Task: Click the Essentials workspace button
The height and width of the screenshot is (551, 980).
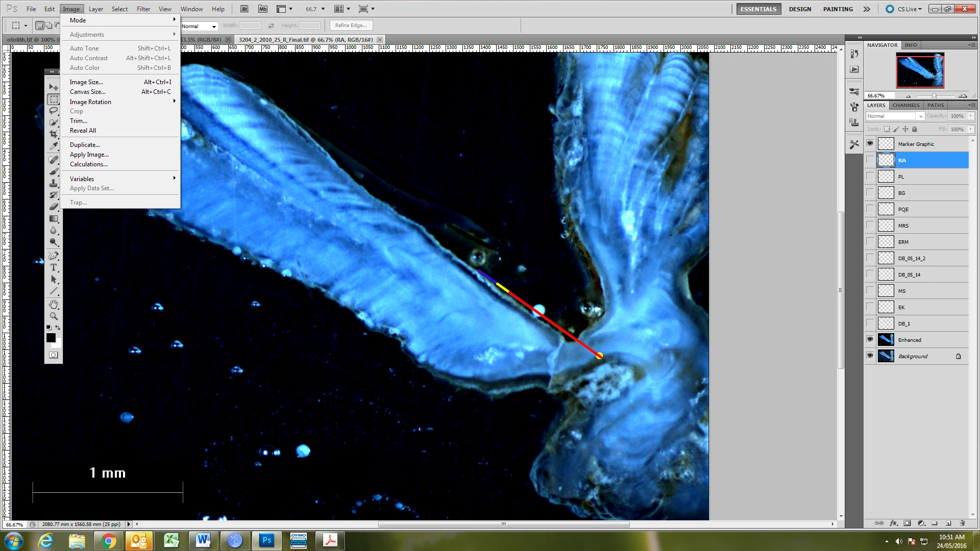Action: pos(758,9)
